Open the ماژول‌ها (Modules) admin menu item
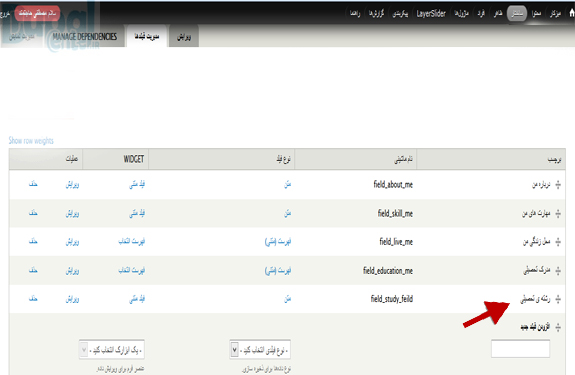 tap(462, 14)
